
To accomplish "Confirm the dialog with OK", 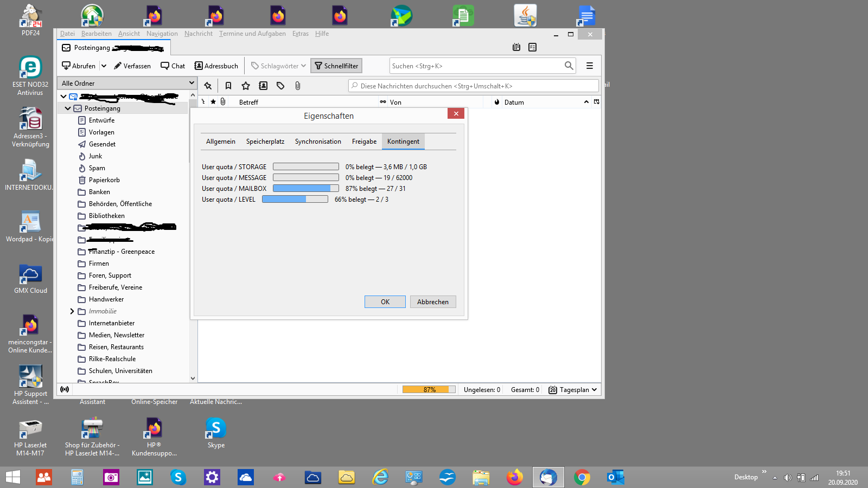I will (385, 302).
